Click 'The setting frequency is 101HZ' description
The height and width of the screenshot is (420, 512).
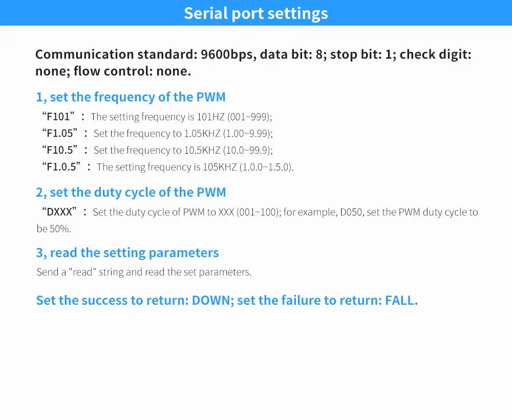point(181,117)
